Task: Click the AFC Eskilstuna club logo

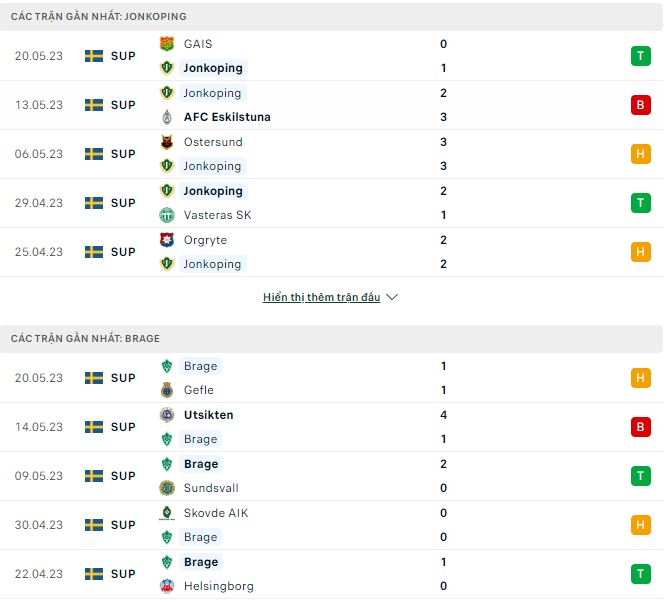Action: pos(167,117)
